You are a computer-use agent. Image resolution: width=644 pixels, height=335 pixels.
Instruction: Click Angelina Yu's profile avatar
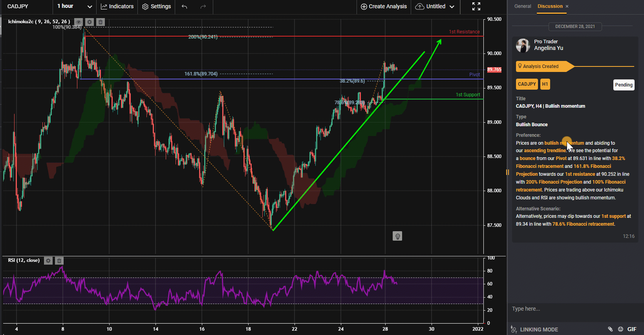pos(523,45)
